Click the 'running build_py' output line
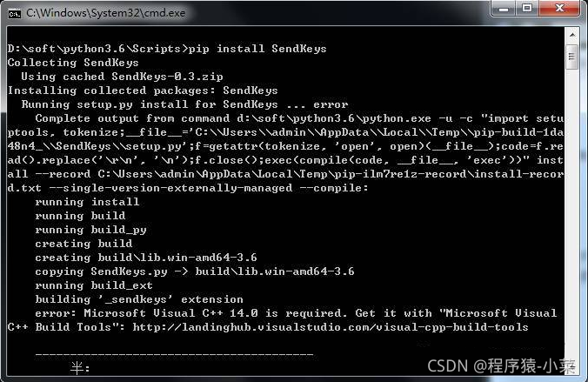The width and height of the screenshot is (588, 382). pyautogui.click(x=90, y=230)
